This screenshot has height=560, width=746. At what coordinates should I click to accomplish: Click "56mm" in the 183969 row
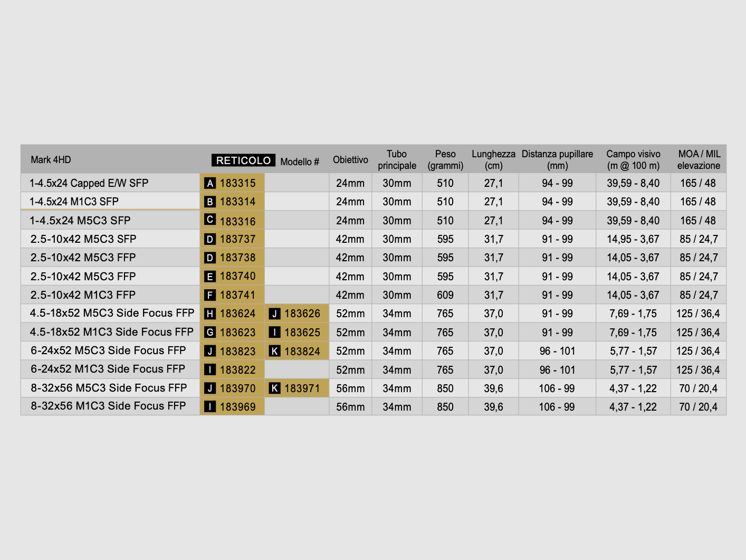(x=350, y=407)
